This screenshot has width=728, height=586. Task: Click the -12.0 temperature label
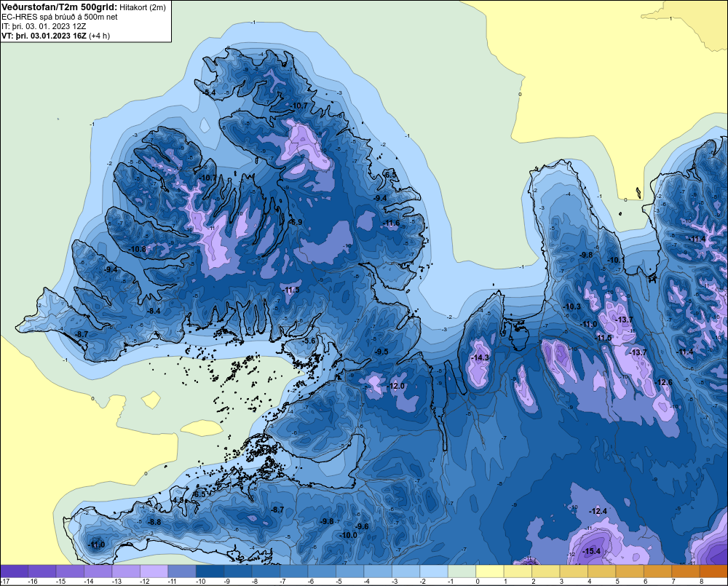click(397, 387)
